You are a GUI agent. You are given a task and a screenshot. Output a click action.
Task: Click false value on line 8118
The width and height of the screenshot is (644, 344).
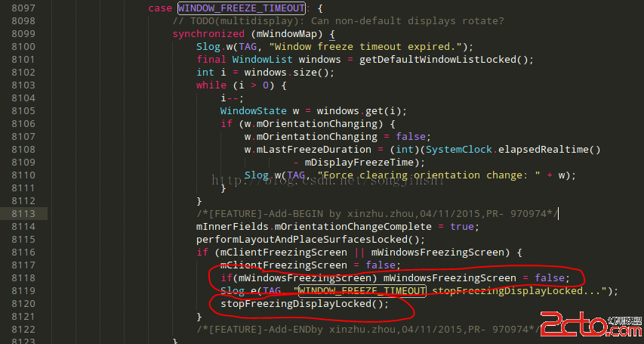550,278
